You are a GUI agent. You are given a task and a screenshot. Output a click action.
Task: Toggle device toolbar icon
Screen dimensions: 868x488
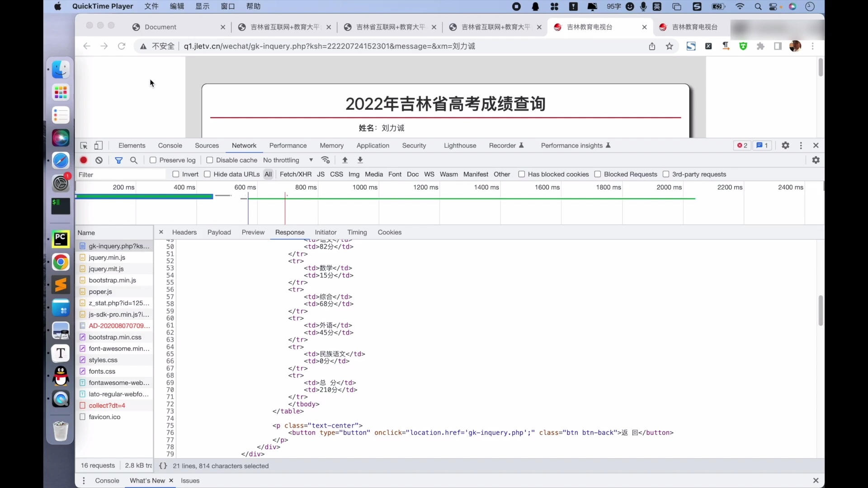coord(99,145)
